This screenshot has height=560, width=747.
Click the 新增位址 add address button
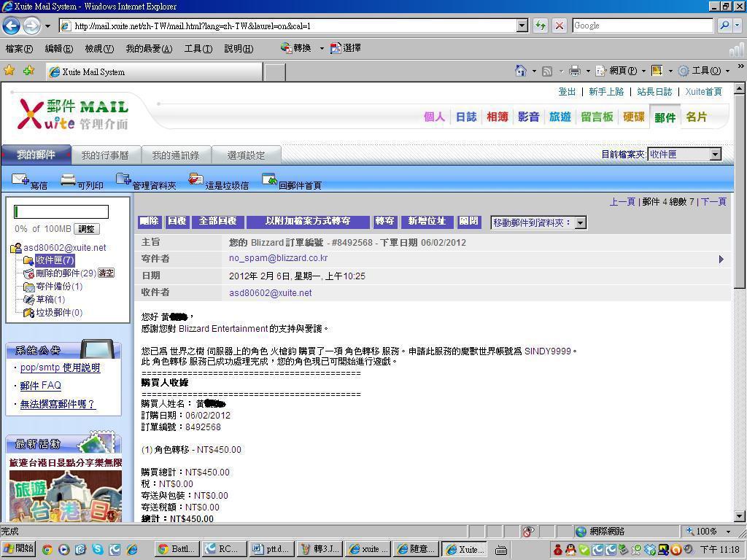(x=427, y=222)
